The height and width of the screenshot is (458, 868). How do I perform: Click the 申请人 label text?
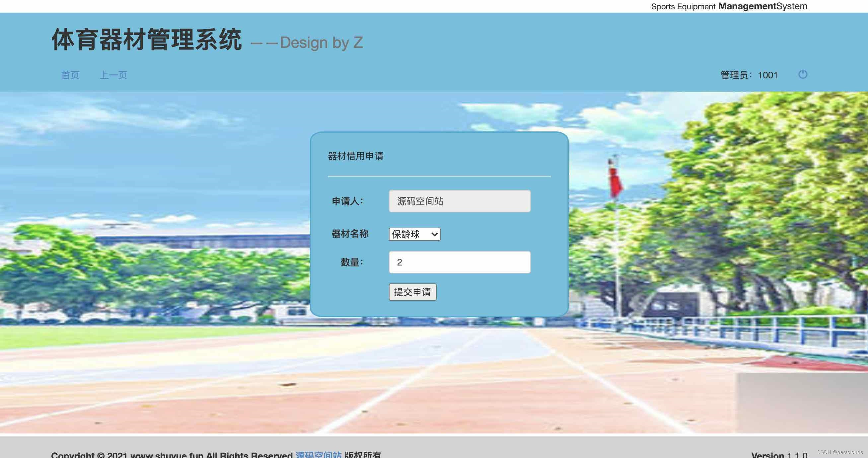[x=347, y=201]
